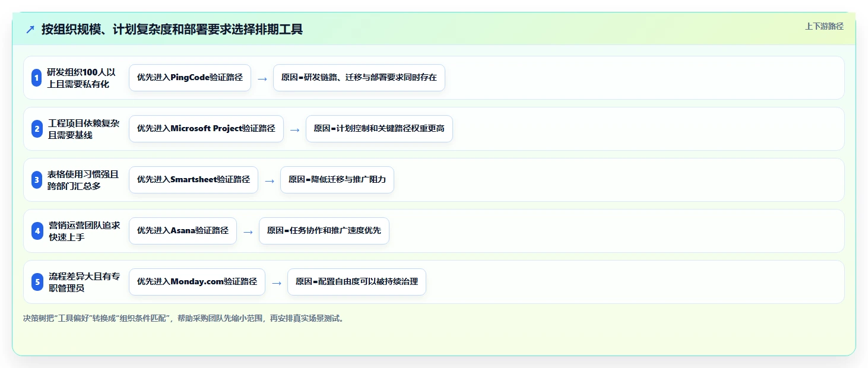Viewport: 868px width, 368px height.
Task: Select condition 营销运营团队追求快速上手
Action: point(84,231)
